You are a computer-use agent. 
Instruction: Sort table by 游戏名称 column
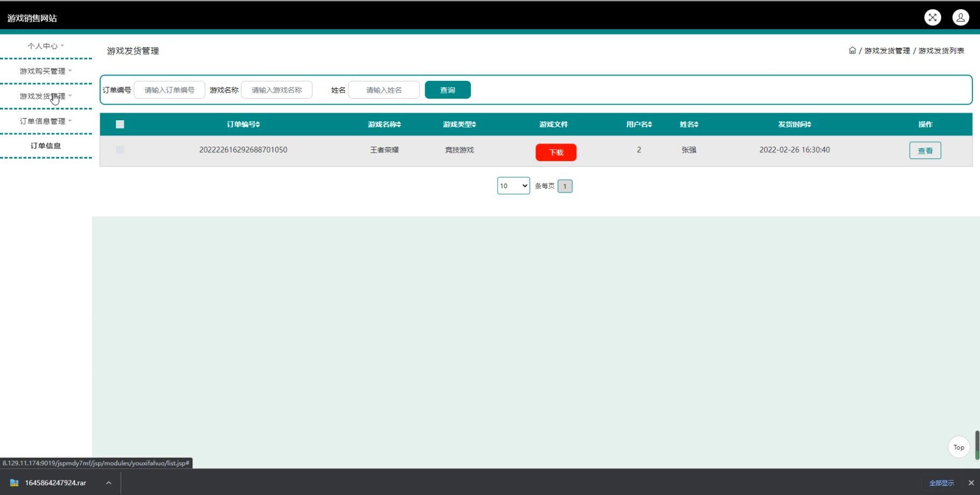coord(384,125)
